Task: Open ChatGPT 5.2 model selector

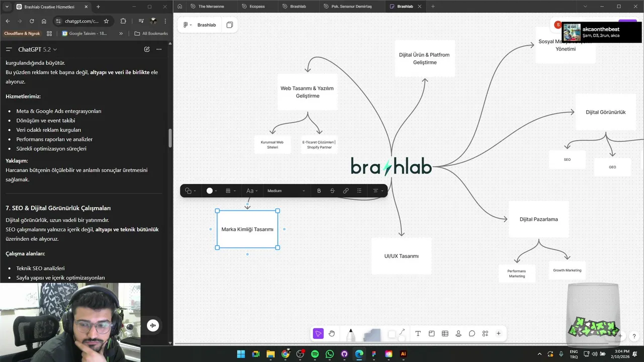Action: 38,49
